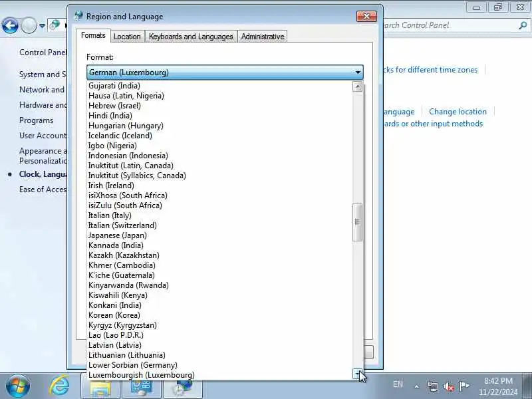532x399 pixels.
Task: Click the format list scroll up arrow
Action: (x=357, y=86)
